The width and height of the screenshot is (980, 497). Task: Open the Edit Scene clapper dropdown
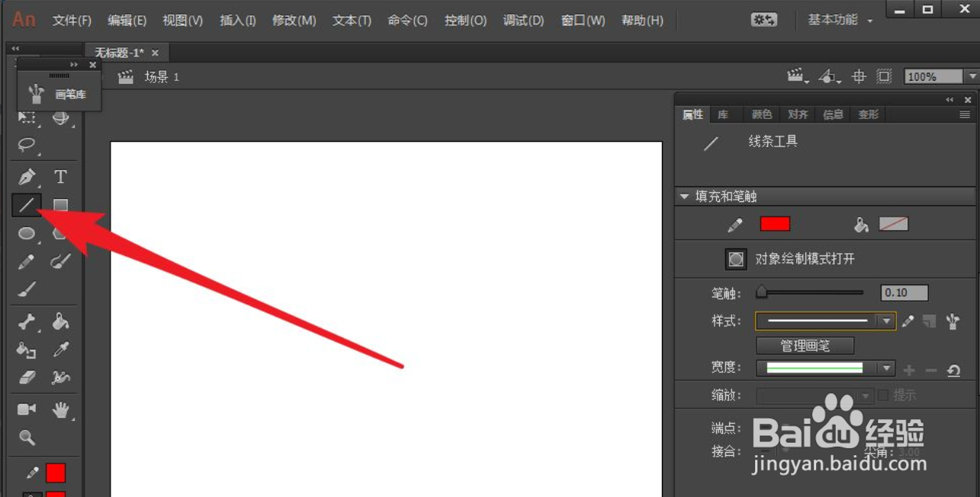(798, 76)
